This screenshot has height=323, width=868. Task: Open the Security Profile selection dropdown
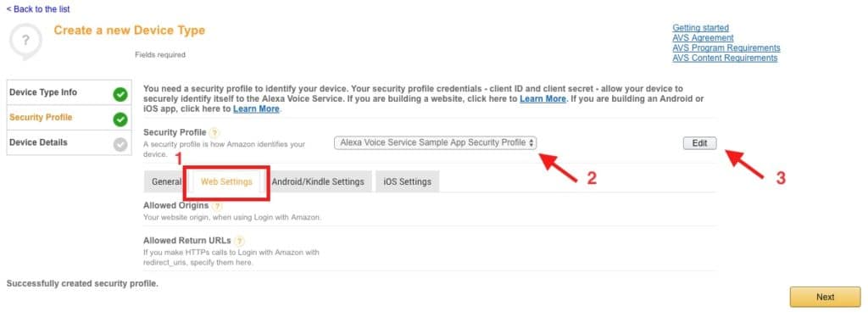435,143
